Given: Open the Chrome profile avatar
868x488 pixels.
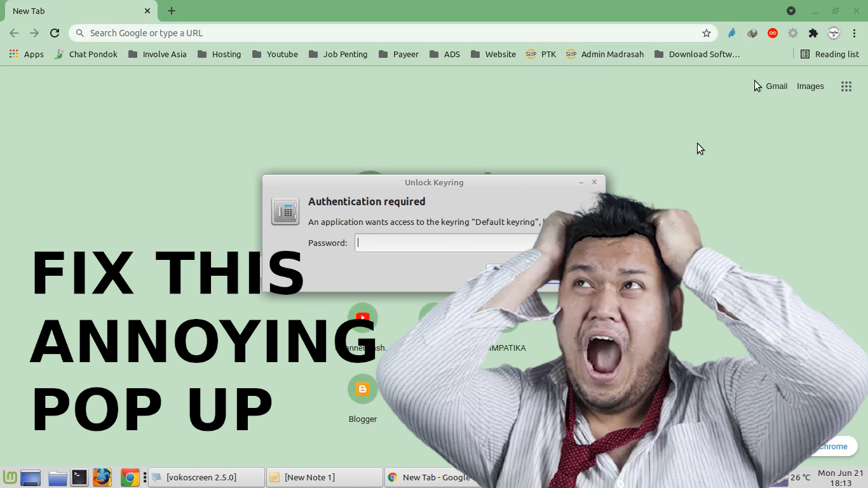Looking at the screenshot, I should pos(834,33).
